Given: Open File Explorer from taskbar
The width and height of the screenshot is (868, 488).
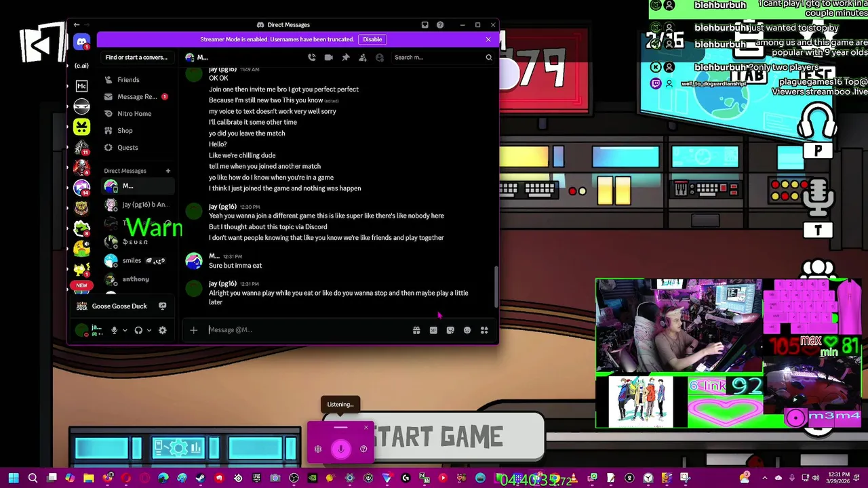Looking at the screenshot, I should [89, 479].
